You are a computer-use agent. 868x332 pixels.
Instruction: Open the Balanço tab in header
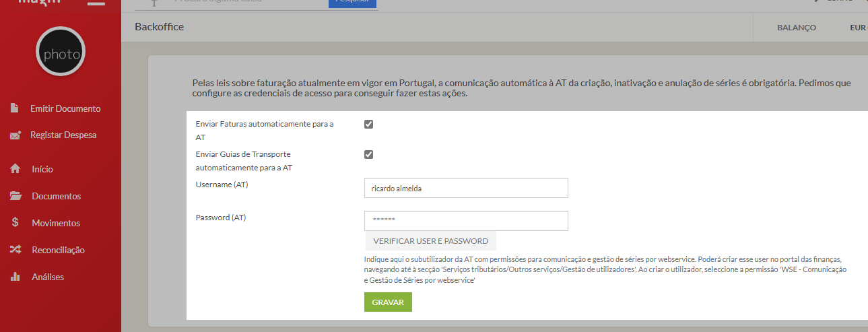(796, 28)
